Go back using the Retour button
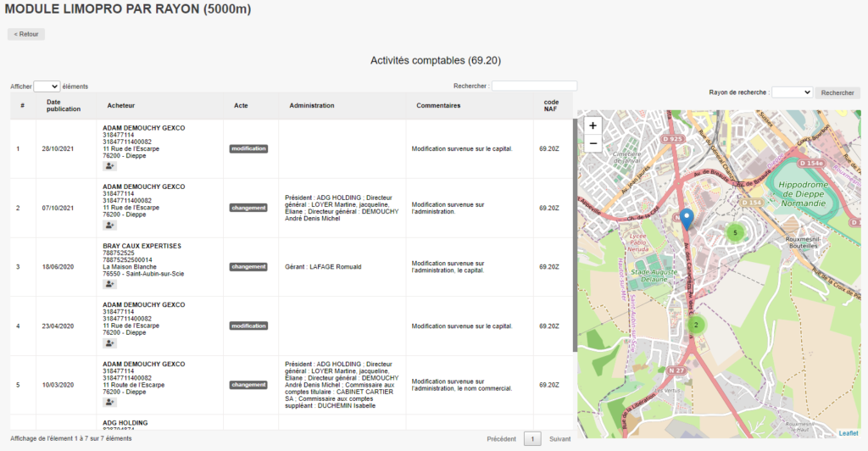This screenshot has width=868, height=451. pyautogui.click(x=26, y=34)
